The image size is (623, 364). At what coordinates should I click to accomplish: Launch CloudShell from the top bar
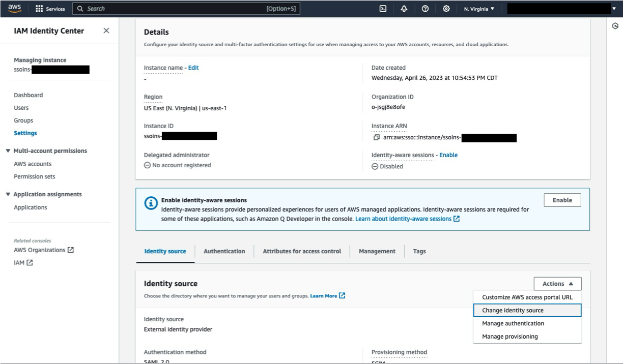click(x=382, y=8)
